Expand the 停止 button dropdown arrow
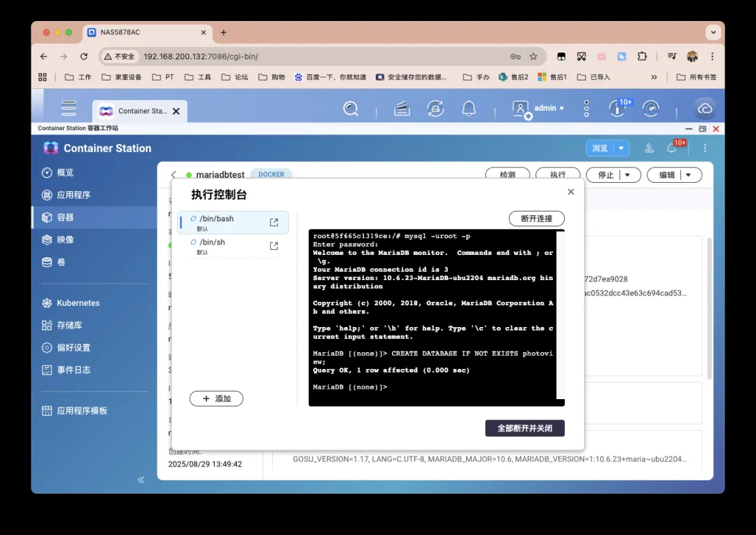756x535 pixels. (628, 175)
